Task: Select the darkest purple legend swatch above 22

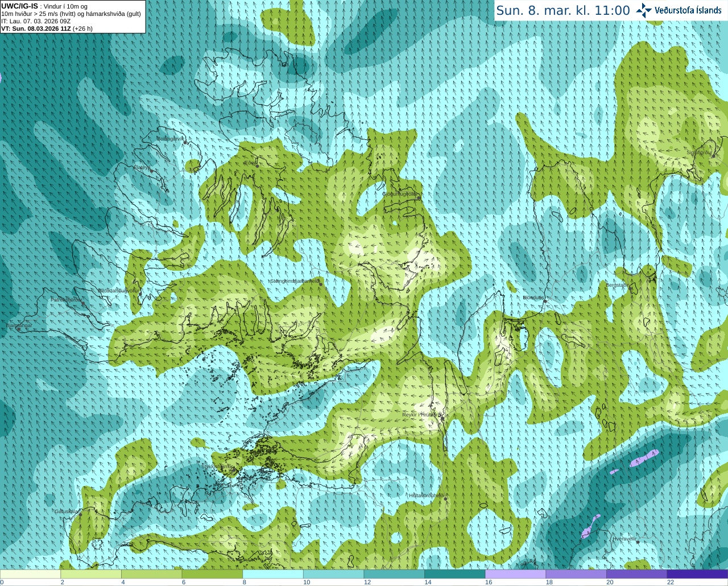Action: pyautogui.click(x=697, y=574)
